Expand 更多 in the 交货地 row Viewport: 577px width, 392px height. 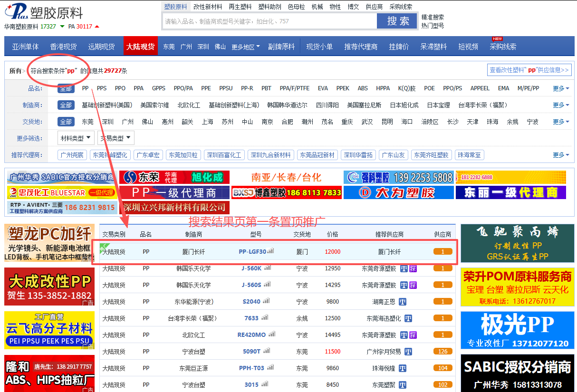561,122
